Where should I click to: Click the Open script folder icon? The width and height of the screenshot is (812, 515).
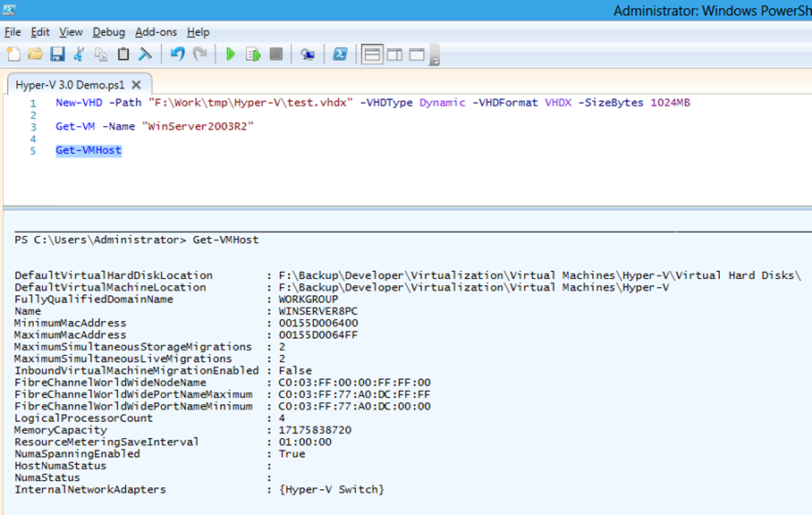pyautogui.click(x=35, y=55)
